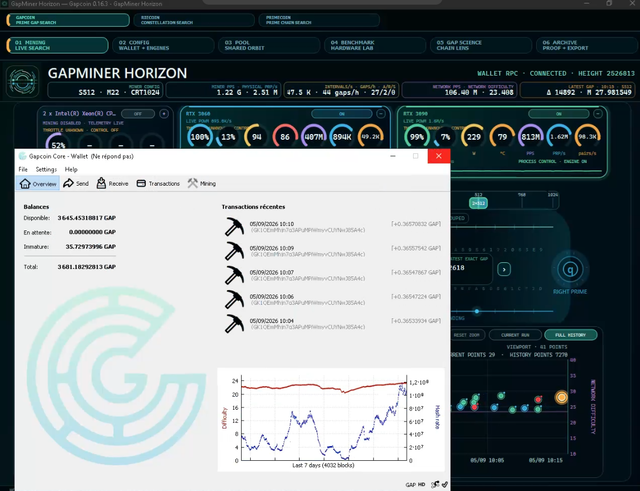Viewport: 640px width, 491px height.
Task: Collapse the RTX 3090 card with minus button
Action: coord(598,114)
